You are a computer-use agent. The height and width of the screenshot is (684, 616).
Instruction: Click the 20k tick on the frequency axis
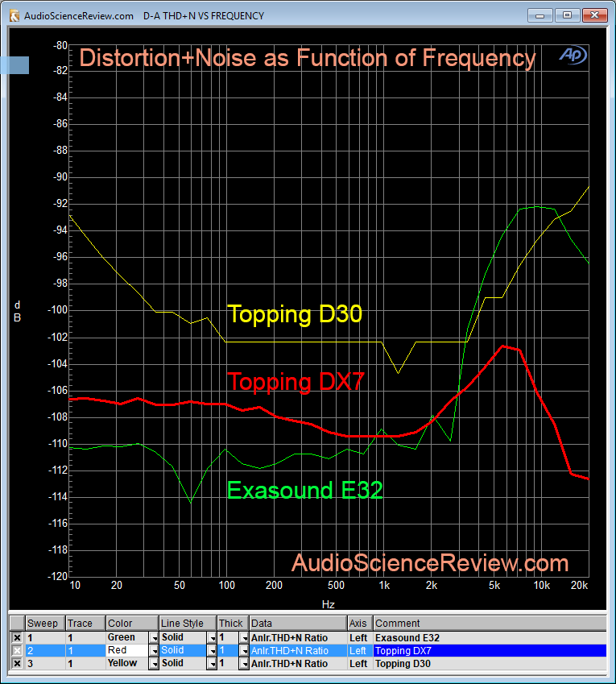579,585
